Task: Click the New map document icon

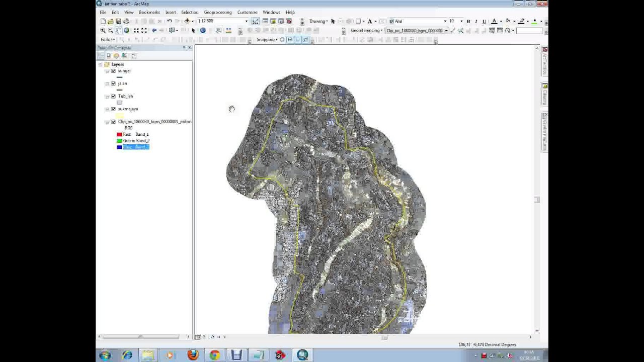Action: [103, 21]
